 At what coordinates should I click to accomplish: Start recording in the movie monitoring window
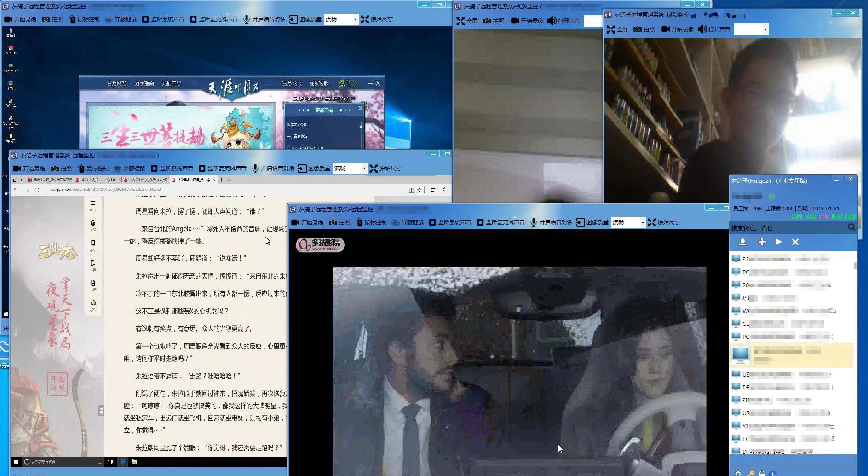[x=307, y=222]
